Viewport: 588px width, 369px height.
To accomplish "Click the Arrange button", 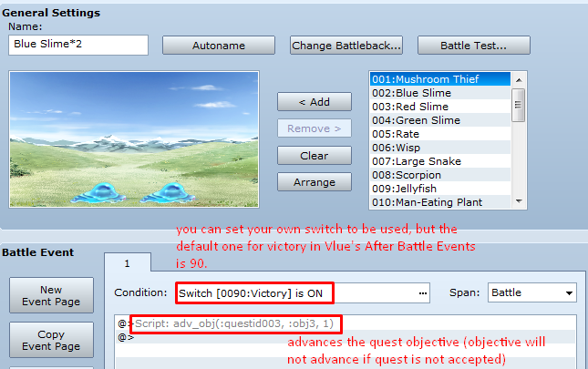I will [315, 182].
